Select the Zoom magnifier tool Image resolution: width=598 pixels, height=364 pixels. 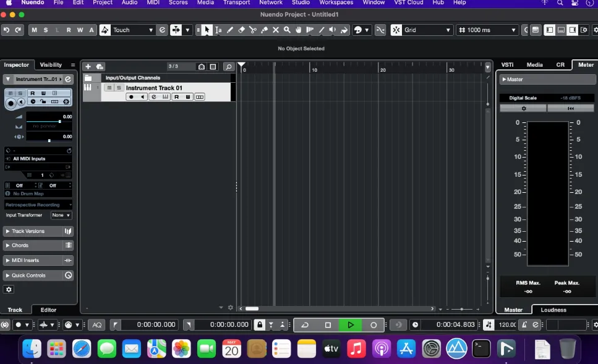click(287, 30)
